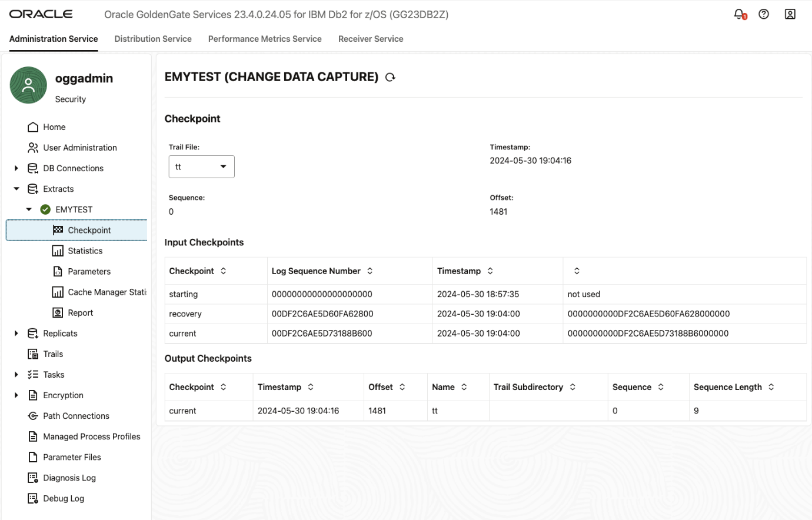
Task: Open the Trail File dropdown showing tt
Action: [201, 166]
